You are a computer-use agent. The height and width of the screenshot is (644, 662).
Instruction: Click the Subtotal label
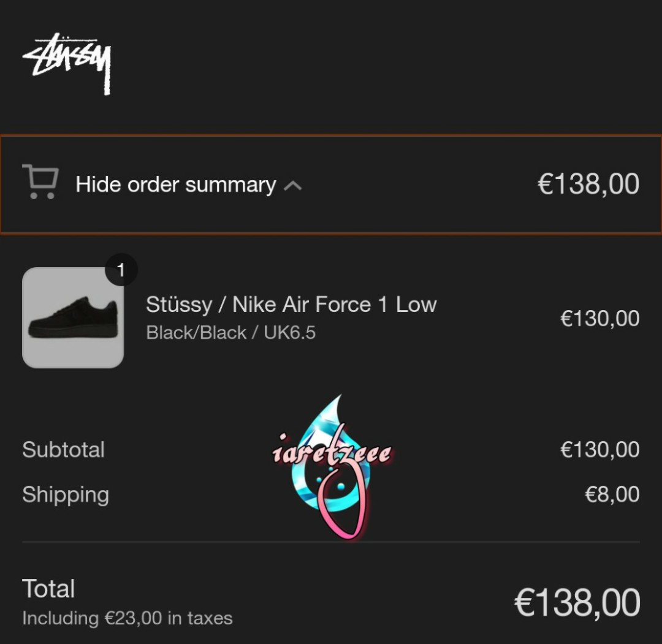point(64,450)
